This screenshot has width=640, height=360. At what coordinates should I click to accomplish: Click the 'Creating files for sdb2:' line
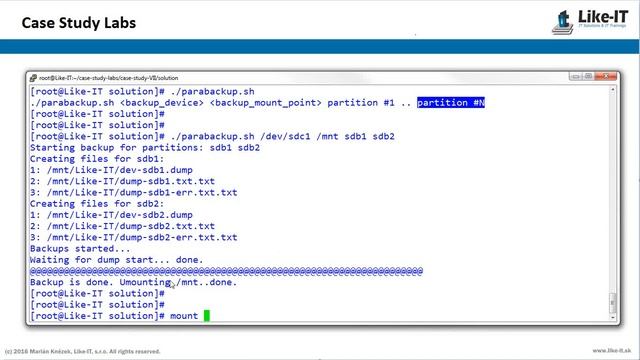(97, 204)
